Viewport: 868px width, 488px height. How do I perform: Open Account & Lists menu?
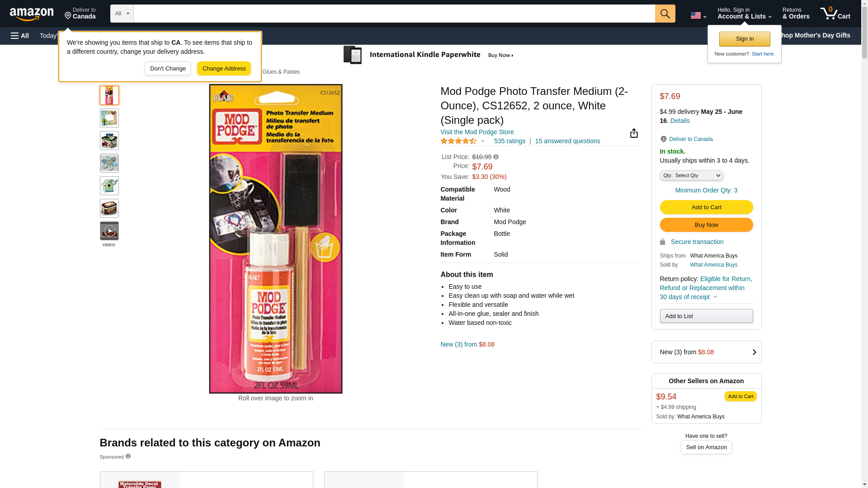(744, 14)
